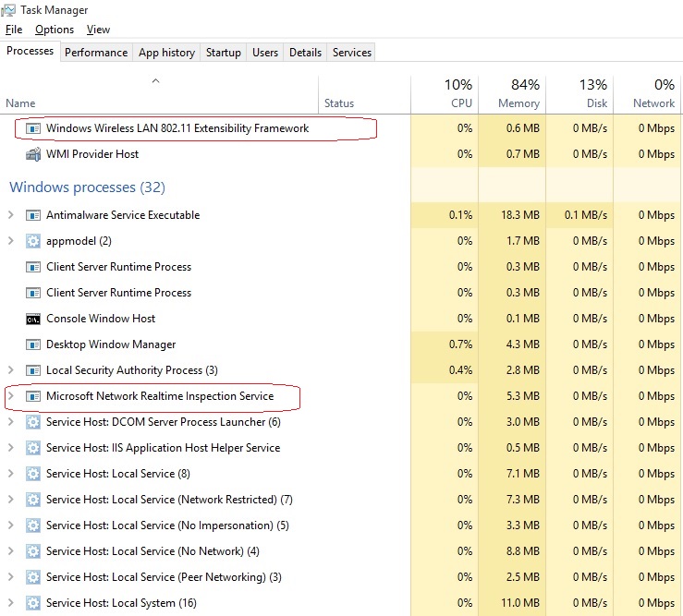Viewport: 683px width, 616px height.
Task: Switch to the Performance tab
Action: 96,53
